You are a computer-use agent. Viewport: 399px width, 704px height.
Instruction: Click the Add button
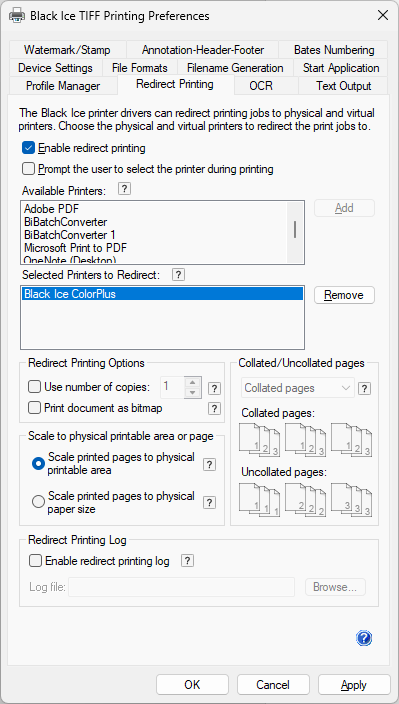[344, 208]
